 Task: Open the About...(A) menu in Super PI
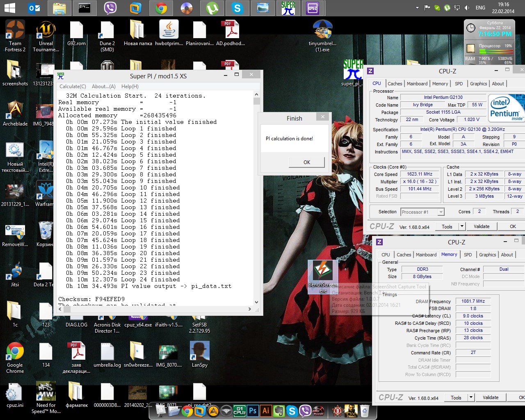(x=103, y=87)
